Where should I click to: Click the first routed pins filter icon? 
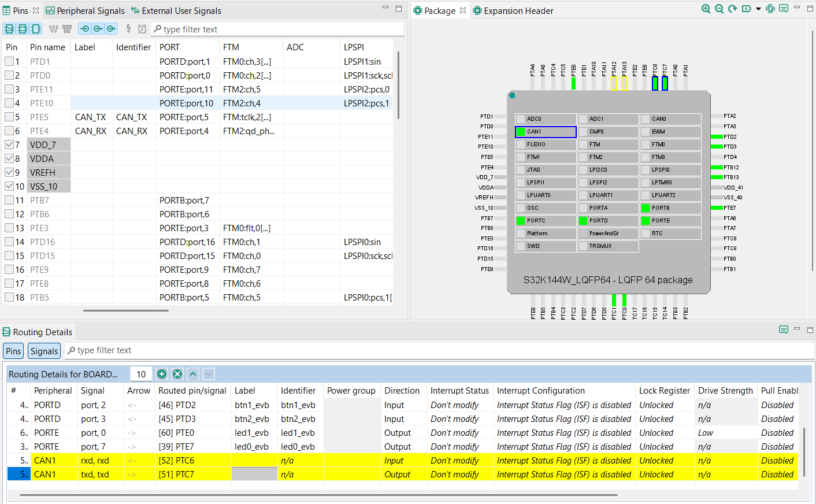coord(85,29)
